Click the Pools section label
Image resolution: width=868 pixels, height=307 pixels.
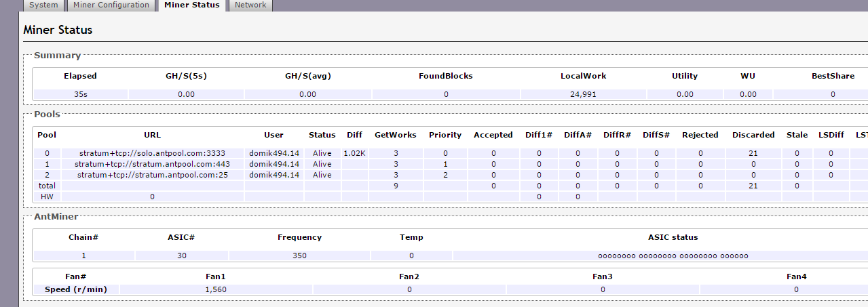tap(47, 115)
